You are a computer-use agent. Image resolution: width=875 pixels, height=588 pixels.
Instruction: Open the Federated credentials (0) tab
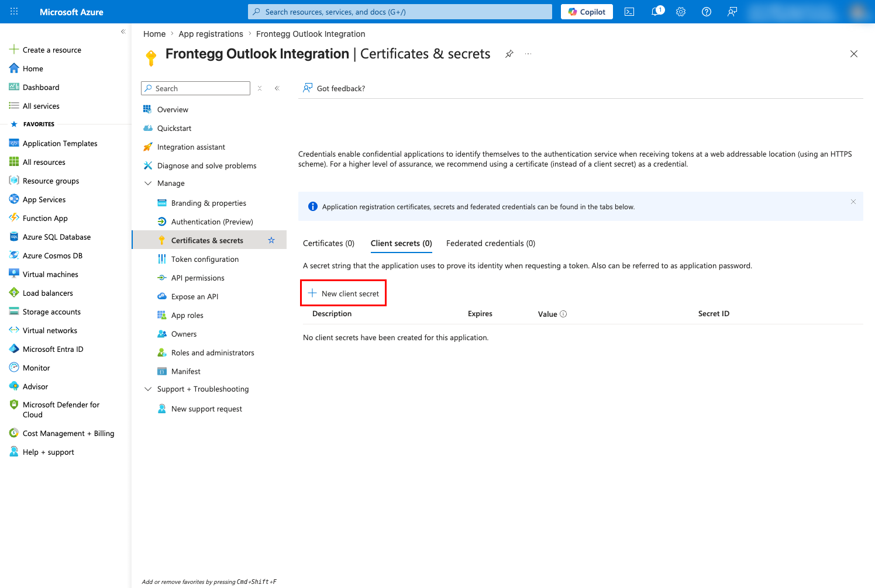click(491, 243)
